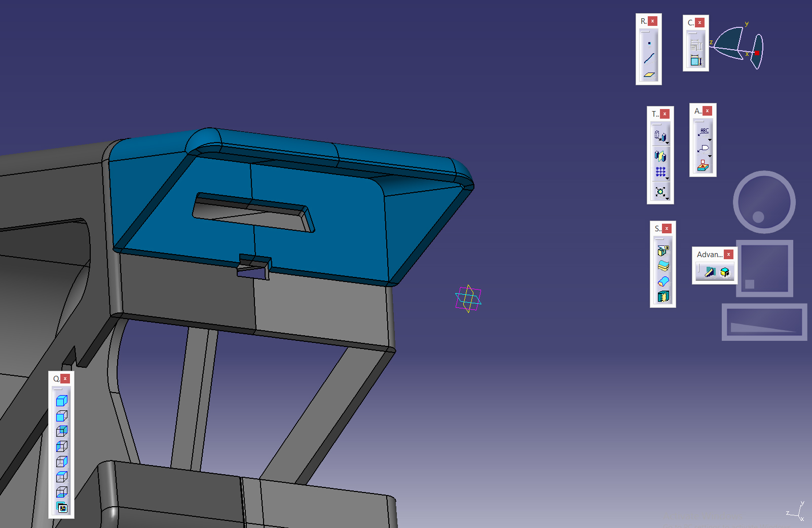The image size is (812, 528).
Task: Switch to Bottom view cube icon
Action: coord(61,492)
